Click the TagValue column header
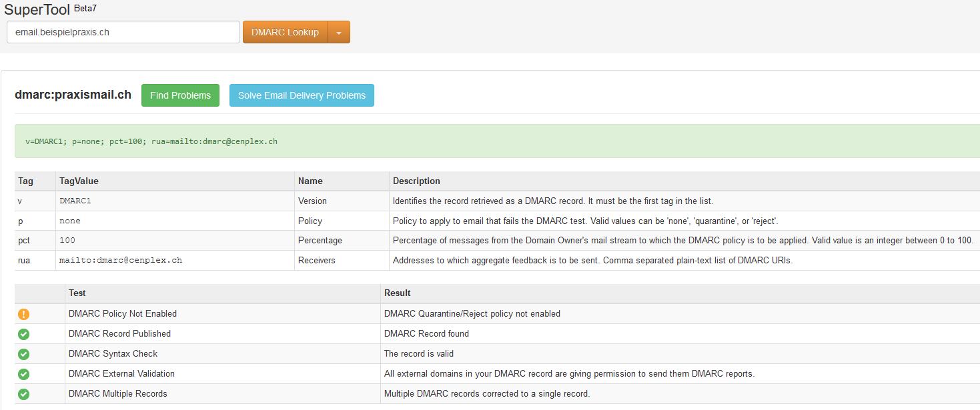 [79, 181]
